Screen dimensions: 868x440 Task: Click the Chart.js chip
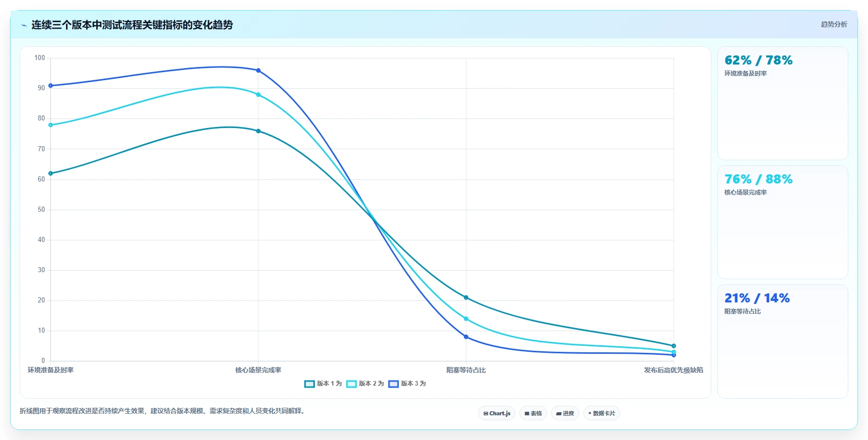(497, 413)
